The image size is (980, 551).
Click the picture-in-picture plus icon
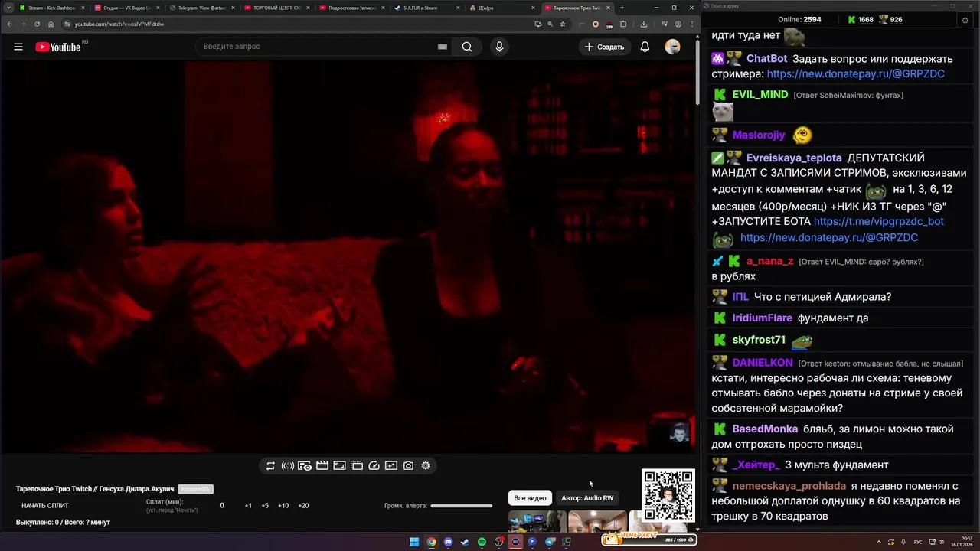[x=391, y=465]
